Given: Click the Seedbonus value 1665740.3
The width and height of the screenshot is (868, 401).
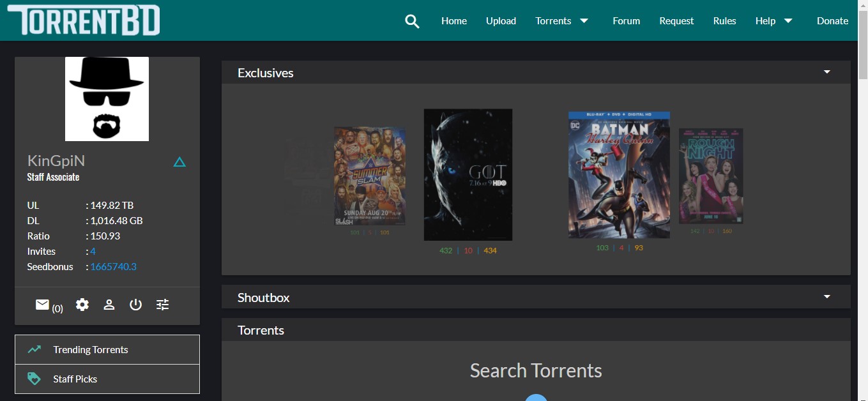Looking at the screenshot, I should [x=113, y=267].
